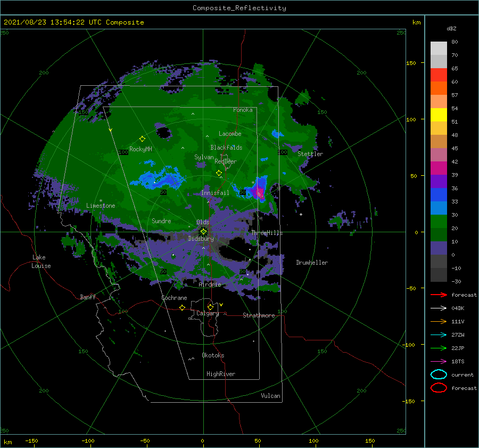This screenshot has width=479, height=448.
Task: Click the Limestone label
Action: pyautogui.click(x=101, y=206)
